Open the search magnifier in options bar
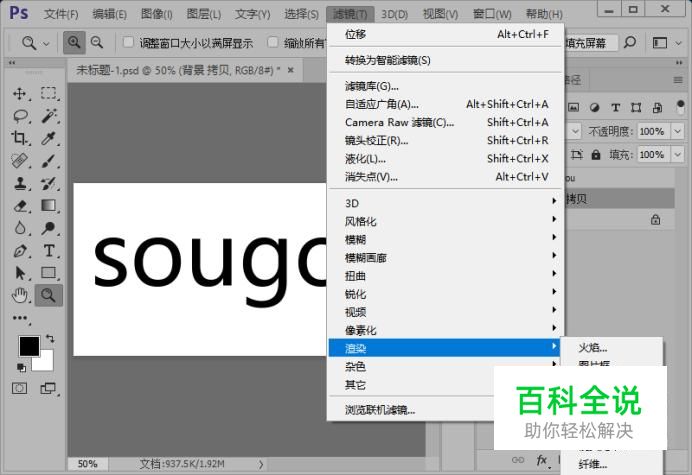692x475 pixels. pyautogui.click(x=630, y=43)
